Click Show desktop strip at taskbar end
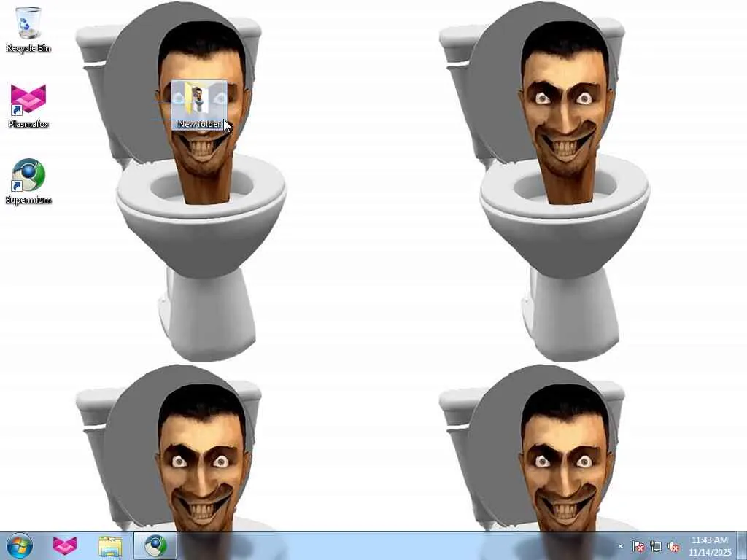Image resolution: width=747 pixels, height=560 pixels. [742, 545]
